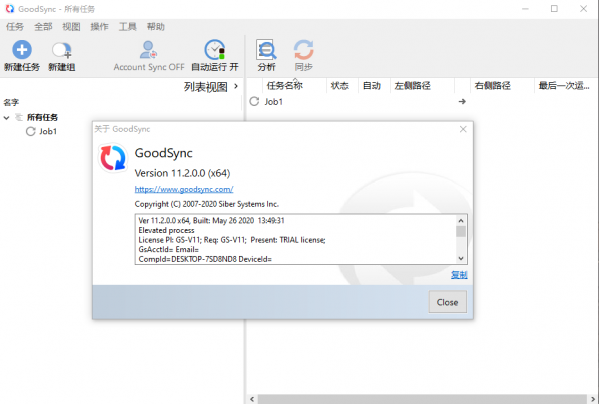
Task: Select Job1 in the left tree
Action: [48, 131]
